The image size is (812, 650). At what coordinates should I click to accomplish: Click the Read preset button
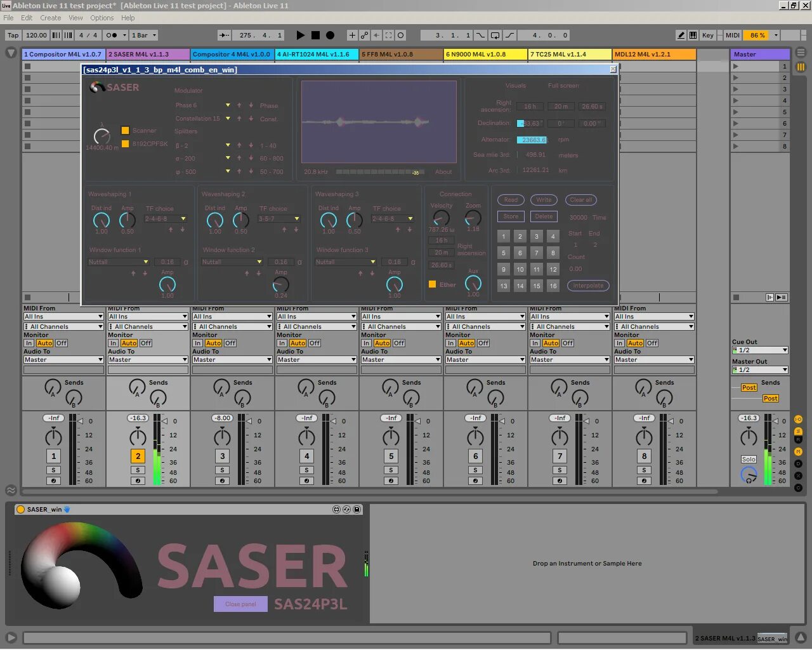coord(511,200)
